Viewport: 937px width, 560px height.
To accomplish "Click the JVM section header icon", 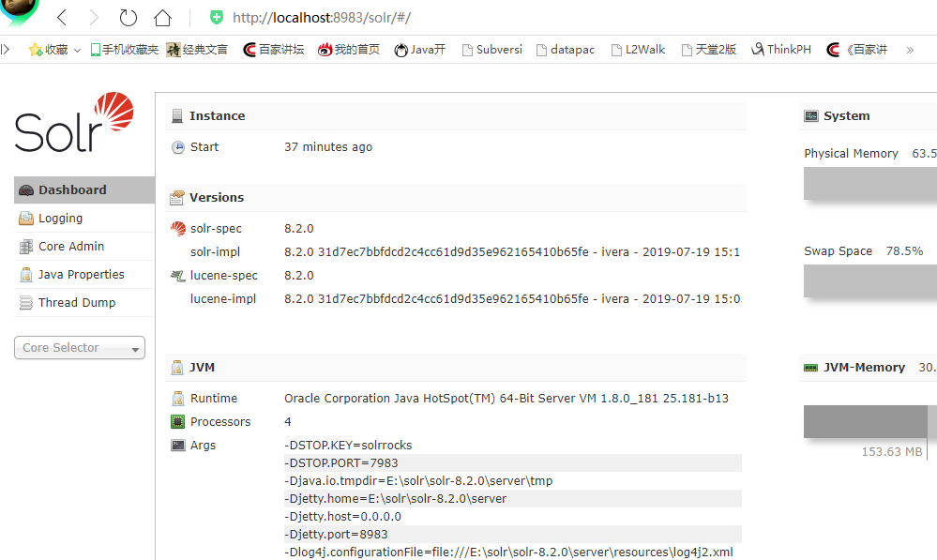I will click(177, 368).
